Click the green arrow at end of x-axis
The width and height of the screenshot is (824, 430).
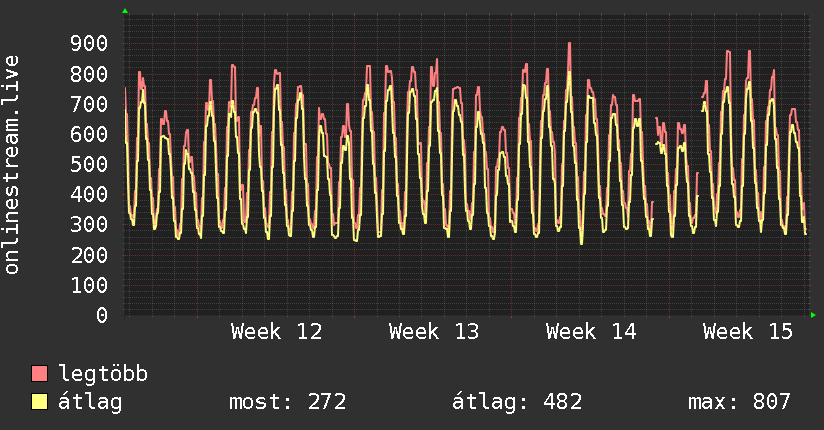click(x=813, y=315)
